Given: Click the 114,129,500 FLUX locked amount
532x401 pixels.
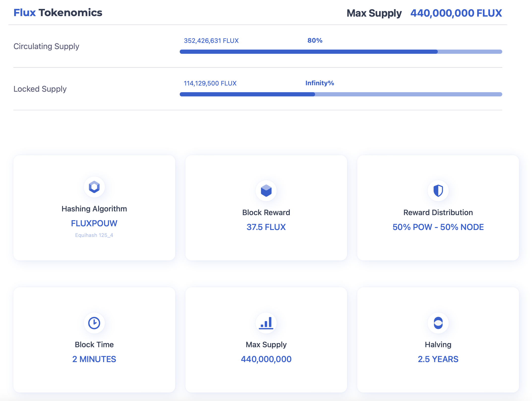Looking at the screenshot, I should point(210,83).
